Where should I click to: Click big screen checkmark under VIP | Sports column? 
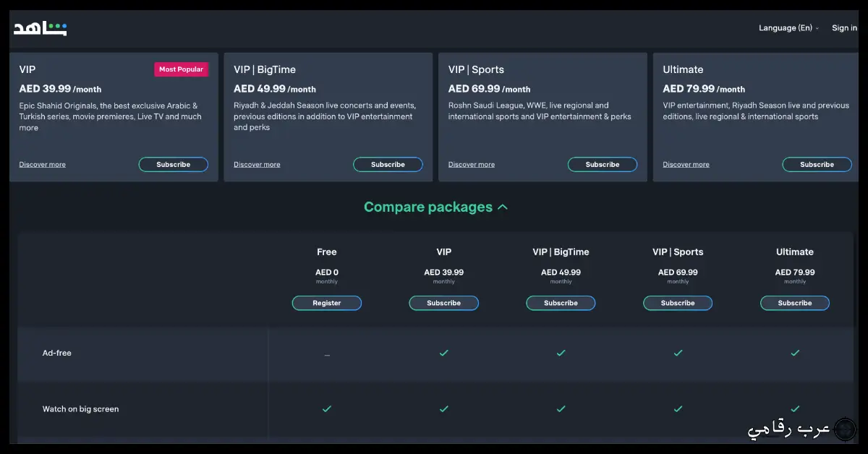coord(678,408)
